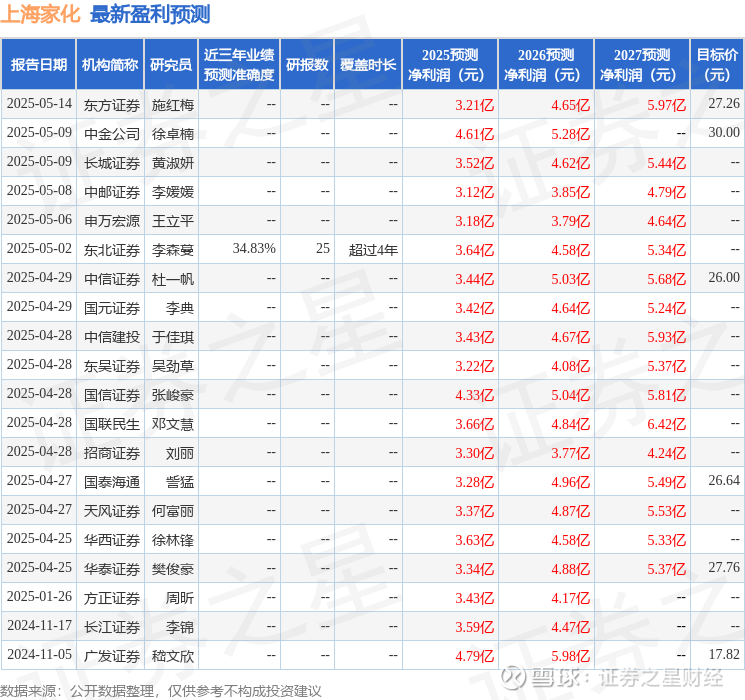Click researcher name 黄淑妍

[172, 163]
